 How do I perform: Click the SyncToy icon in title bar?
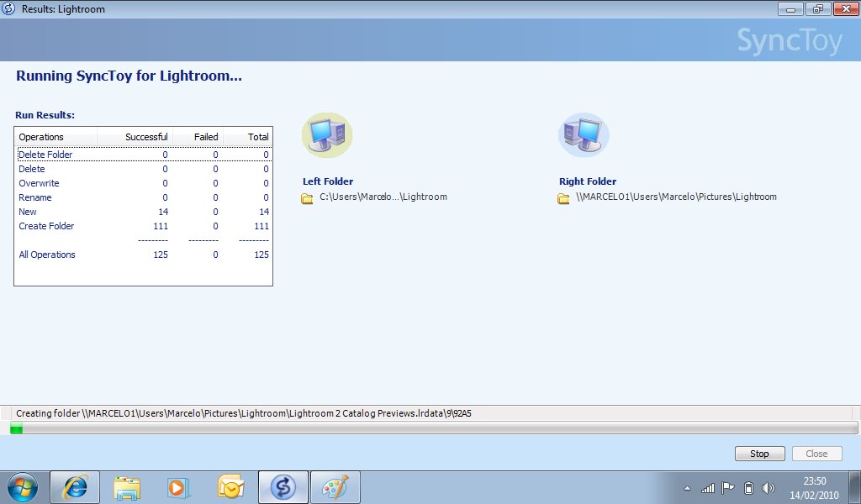[8, 8]
